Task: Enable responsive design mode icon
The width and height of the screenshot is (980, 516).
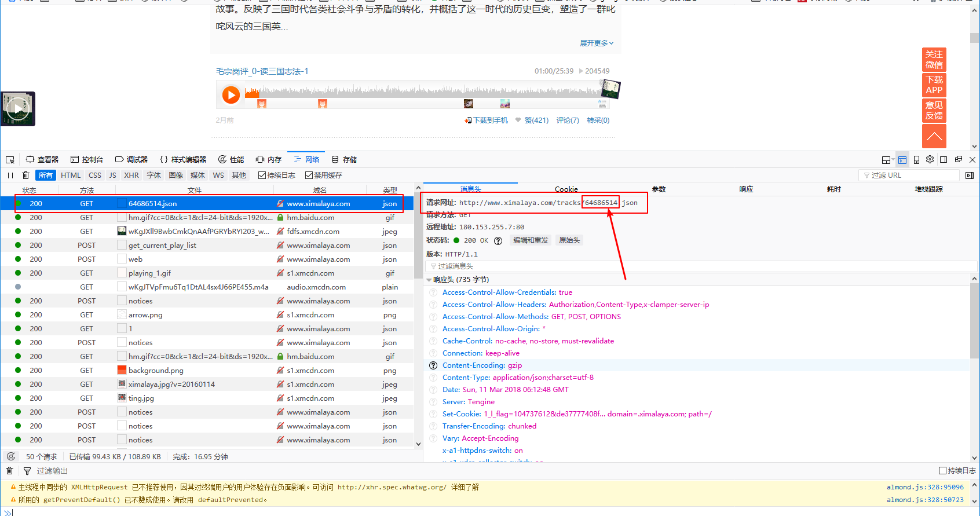Action: coord(916,160)
